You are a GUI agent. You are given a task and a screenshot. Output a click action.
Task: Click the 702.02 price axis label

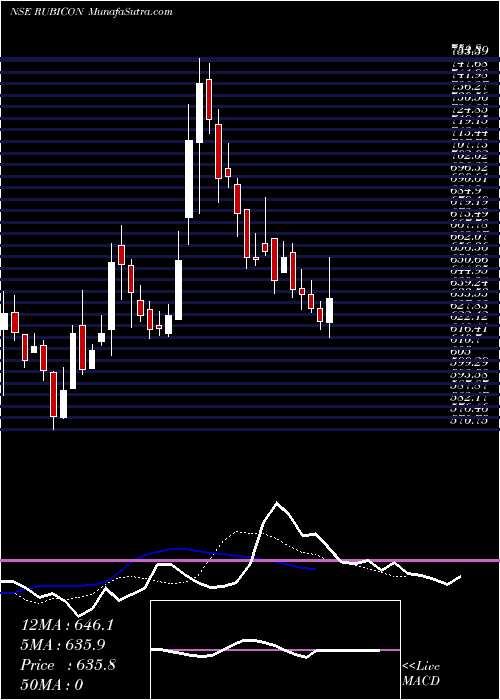click(469, 156)
